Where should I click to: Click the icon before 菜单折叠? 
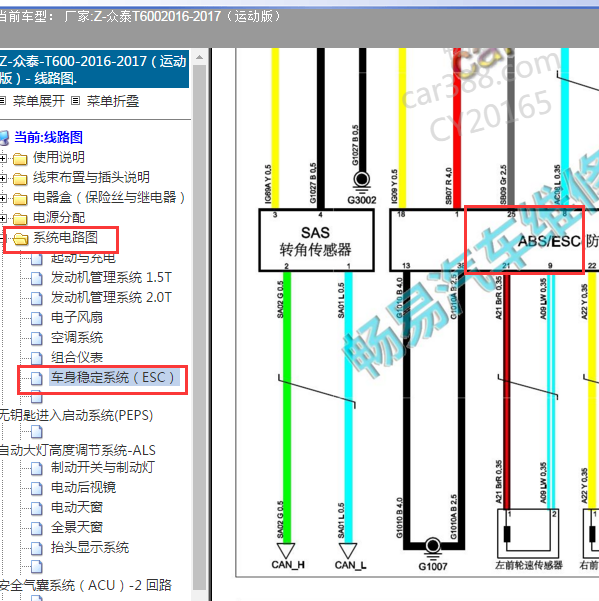75,101
